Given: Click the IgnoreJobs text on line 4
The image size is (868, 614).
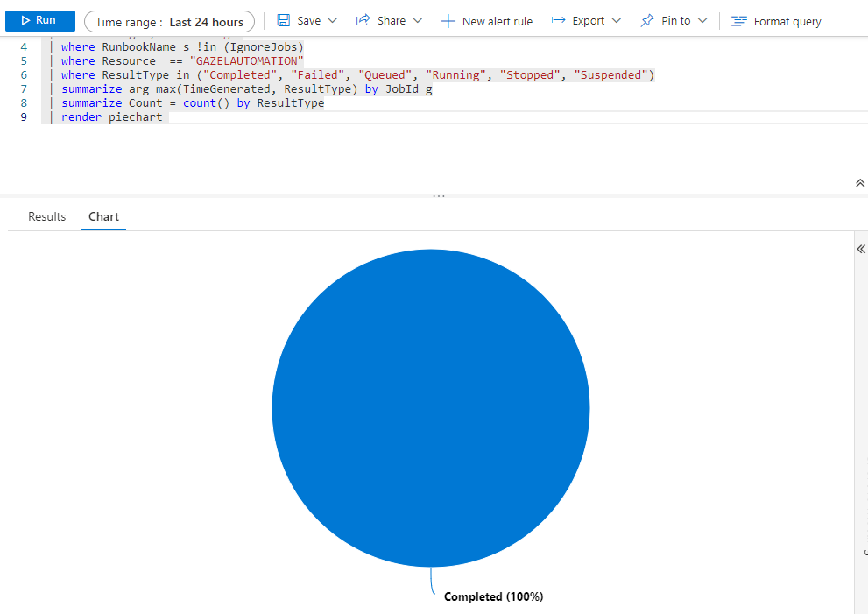Looking at the screenshot, I should click(x=264, y=47).
